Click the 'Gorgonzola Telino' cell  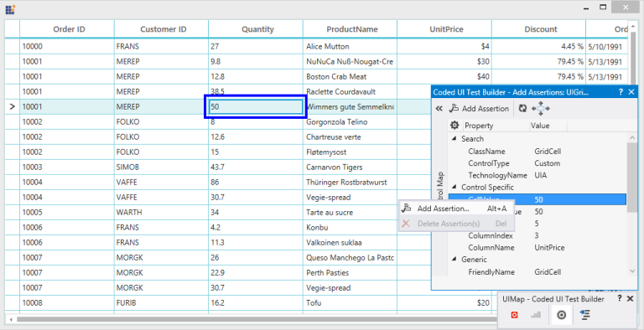coord(350,122)
